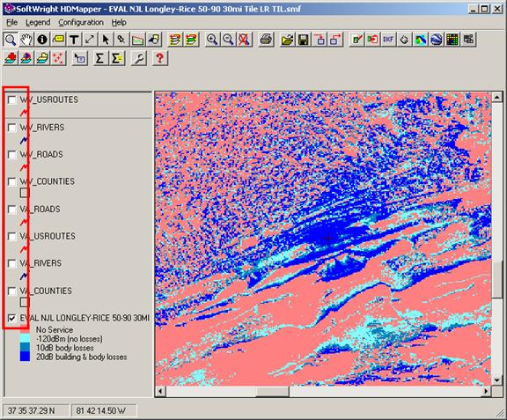Uncheck the EVAL NJL LONGLEY-RICE layer

click(x=12, y=319)
